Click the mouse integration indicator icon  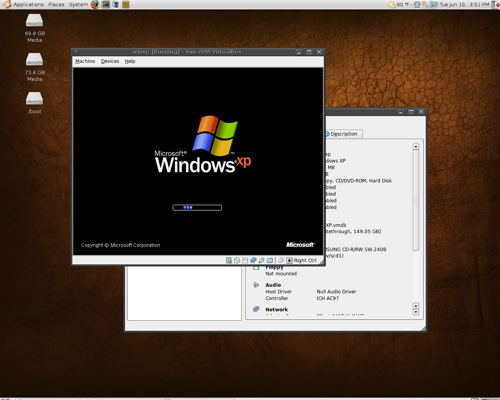[281, 260]
